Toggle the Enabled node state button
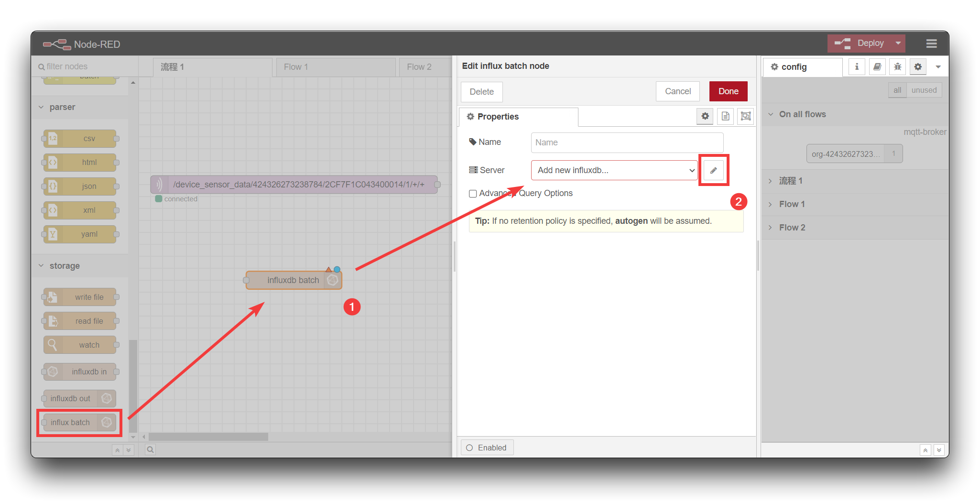The height and width of the screenshot is (504, 980). 487,448
